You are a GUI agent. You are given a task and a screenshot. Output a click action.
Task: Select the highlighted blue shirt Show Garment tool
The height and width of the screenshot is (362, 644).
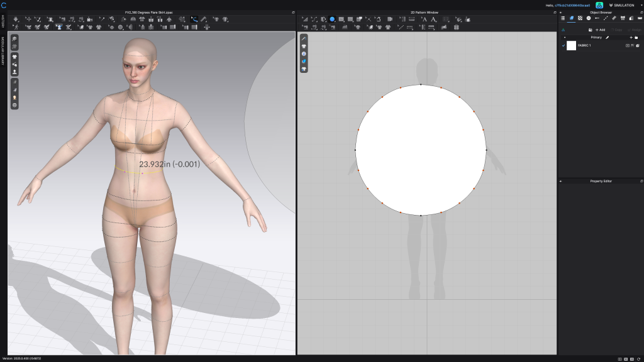tap(60, 27)
